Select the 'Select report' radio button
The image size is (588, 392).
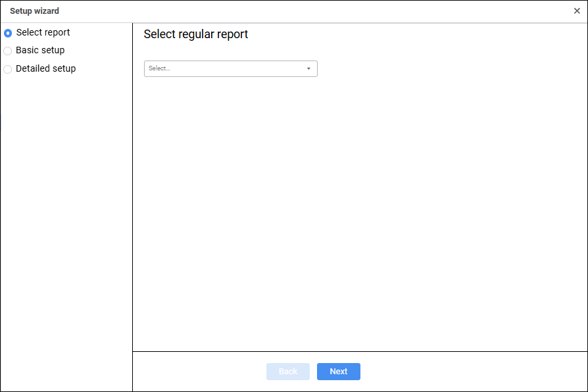click(x=8, y=33)
